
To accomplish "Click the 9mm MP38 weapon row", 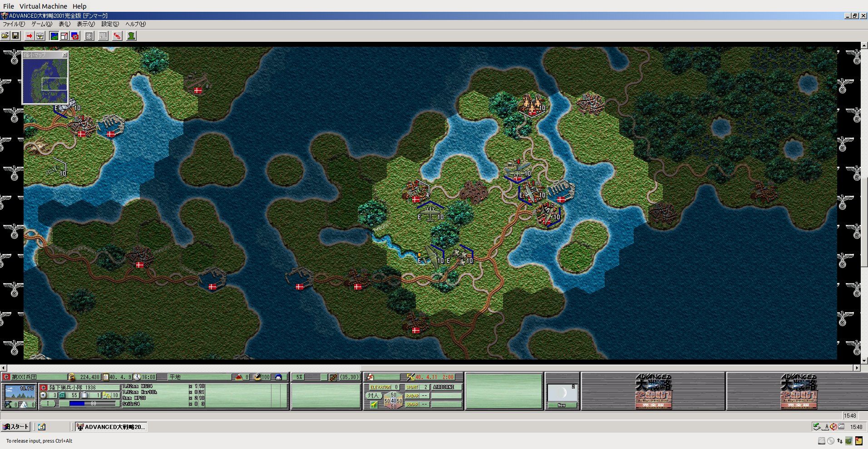I will (163, 398).
